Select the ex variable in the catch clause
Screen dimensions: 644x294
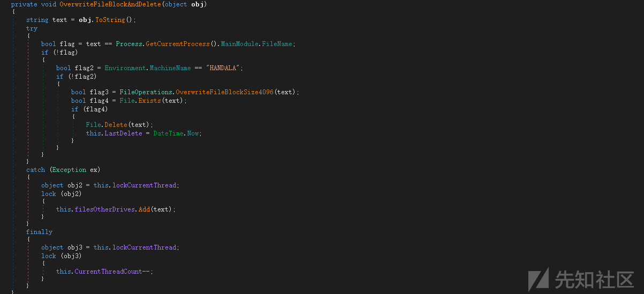(93, 170)
